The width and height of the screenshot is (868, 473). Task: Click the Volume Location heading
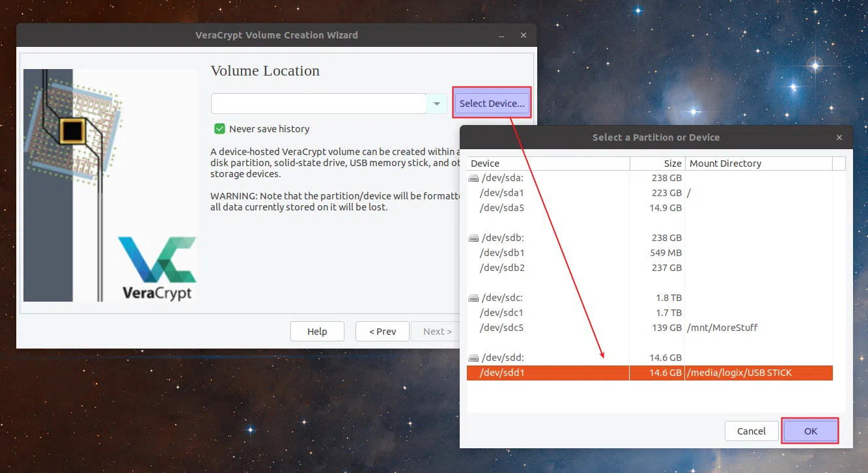pos(265,71)
